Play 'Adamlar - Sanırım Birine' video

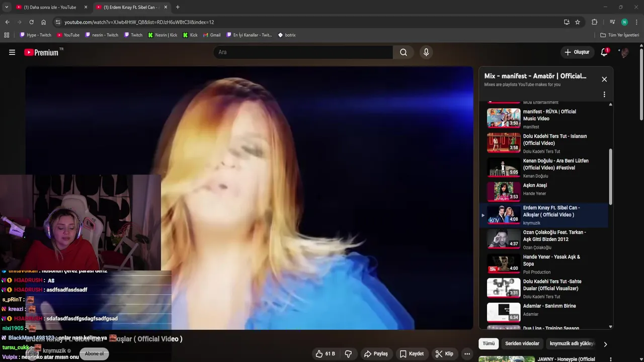[544, 313]
